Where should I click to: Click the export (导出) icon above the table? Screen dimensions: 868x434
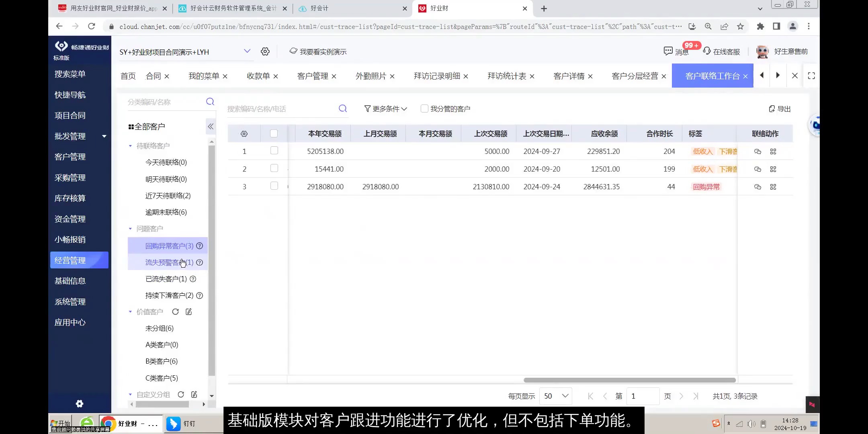[779, 108]
